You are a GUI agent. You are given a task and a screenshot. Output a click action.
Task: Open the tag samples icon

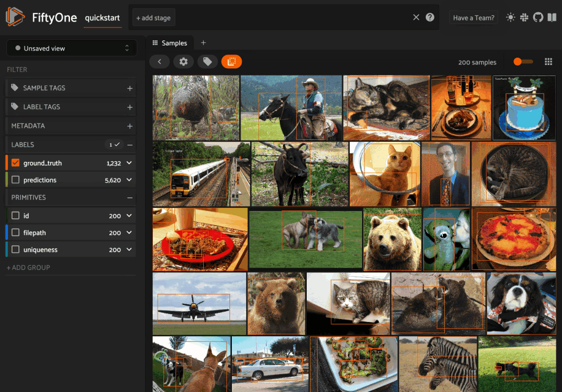click(207, 61)
